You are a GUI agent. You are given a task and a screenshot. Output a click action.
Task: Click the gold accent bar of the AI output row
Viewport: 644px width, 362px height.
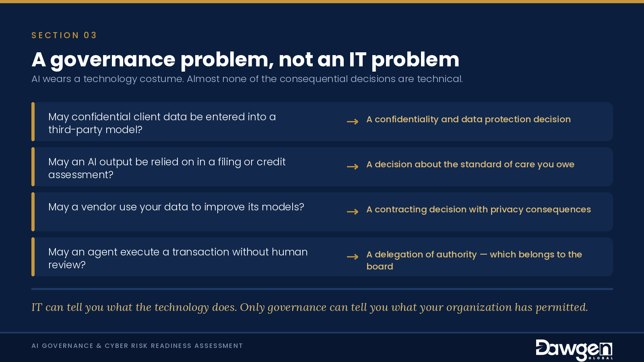[33, 167]
